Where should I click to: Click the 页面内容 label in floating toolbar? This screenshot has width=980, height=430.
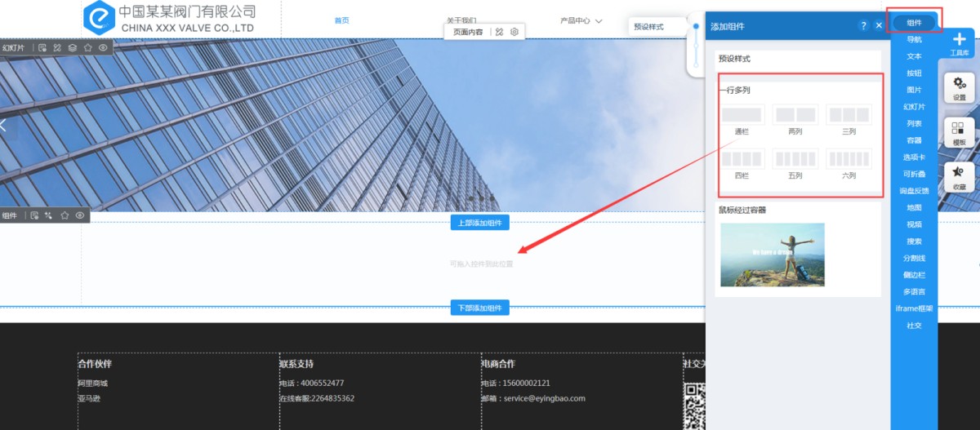[x=468, y=32]
